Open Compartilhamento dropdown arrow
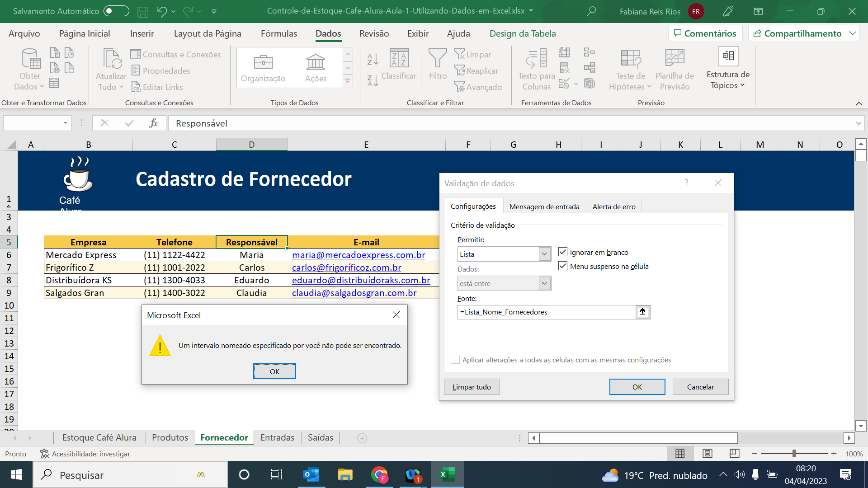 pyautogui.click(x=853, y=33)
